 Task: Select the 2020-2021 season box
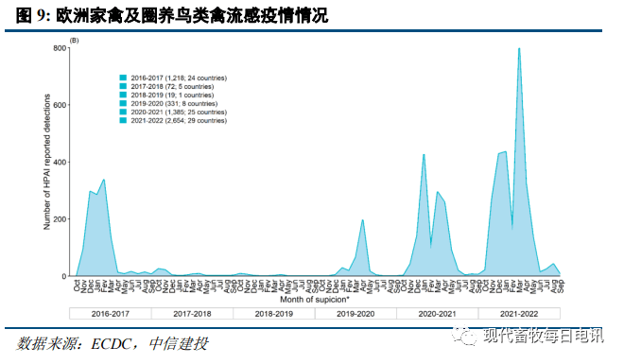[x=438, y=314]
